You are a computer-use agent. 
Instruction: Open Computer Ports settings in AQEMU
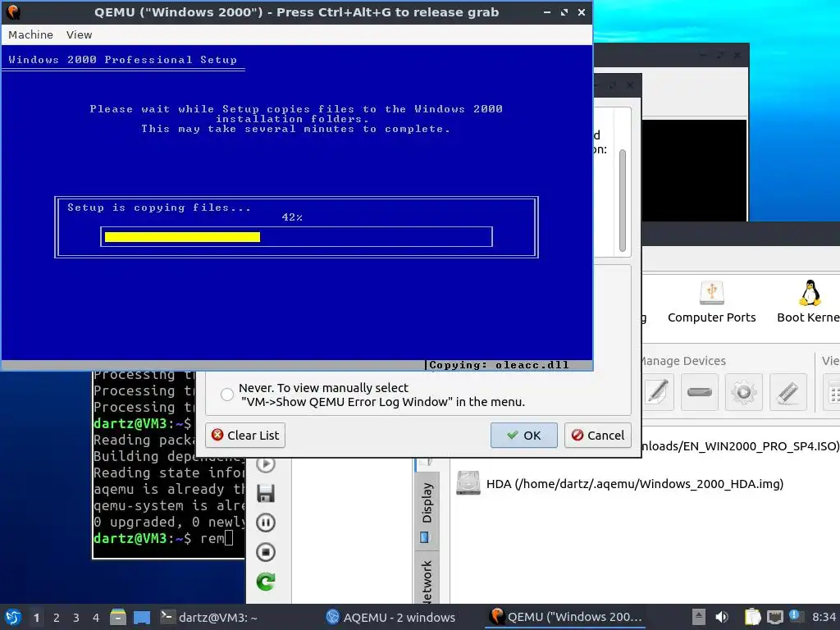tap(711, 302)
